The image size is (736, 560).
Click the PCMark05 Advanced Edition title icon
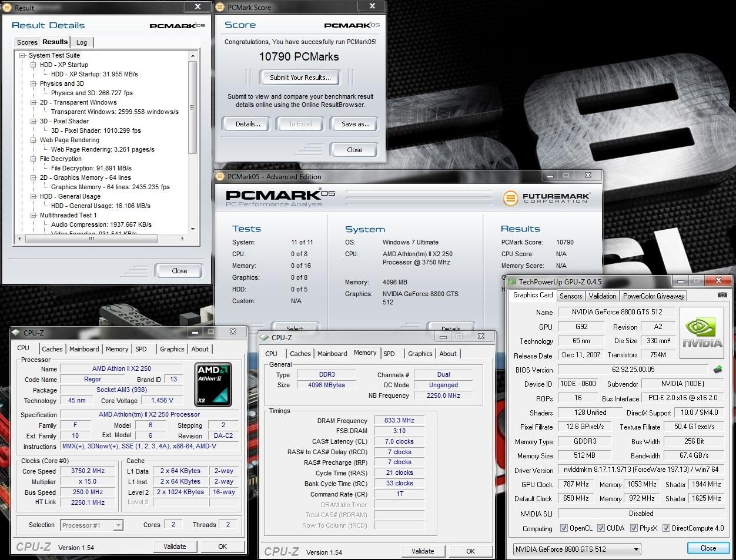tap(220, 176)
